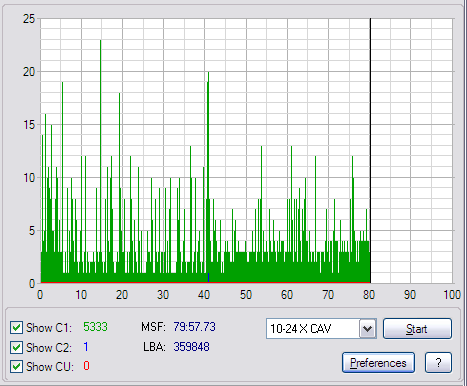Select the red CU count value

pyautogui.click(x=86, y=366)
